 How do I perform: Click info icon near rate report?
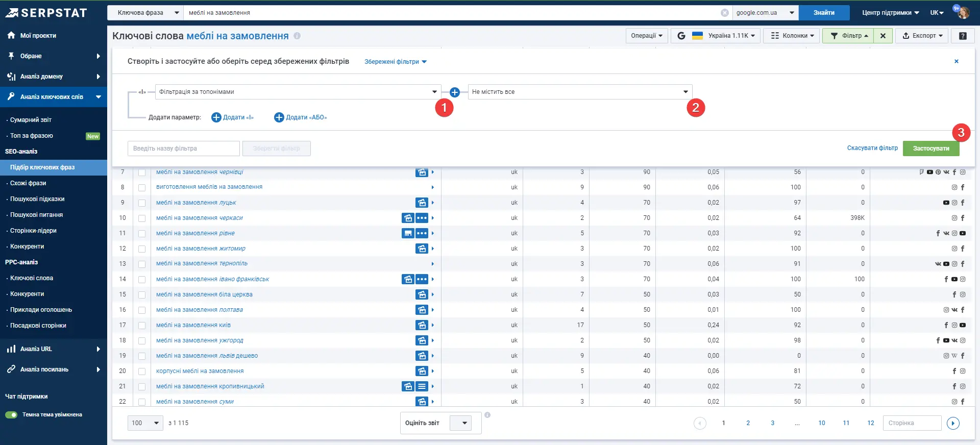pos(487,415)
